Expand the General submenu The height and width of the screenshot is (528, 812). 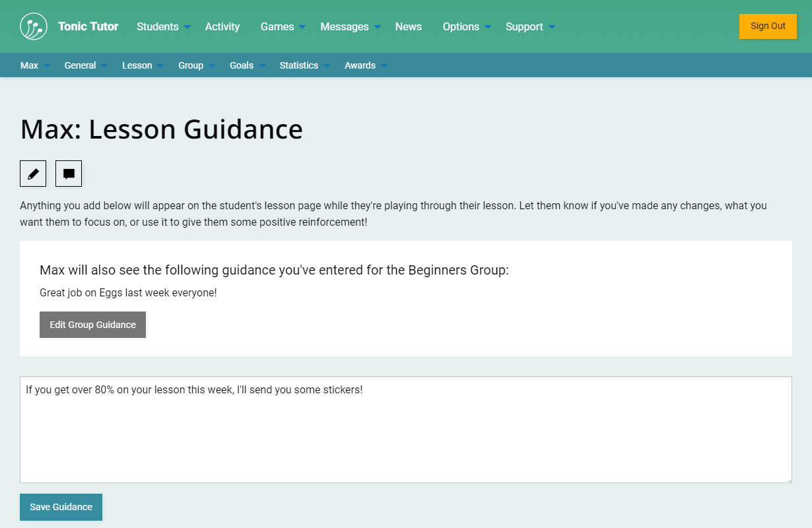click(85, 65)
